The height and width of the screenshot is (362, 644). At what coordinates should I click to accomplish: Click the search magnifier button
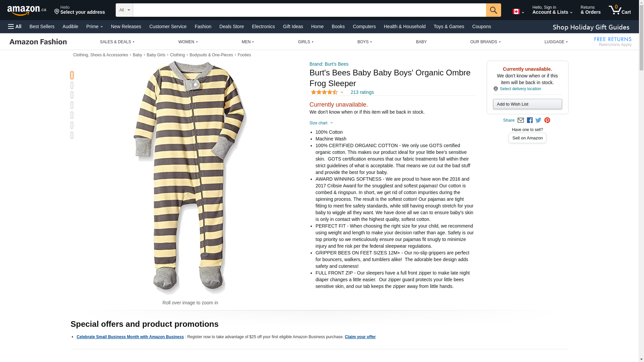[x=493, y=10]
